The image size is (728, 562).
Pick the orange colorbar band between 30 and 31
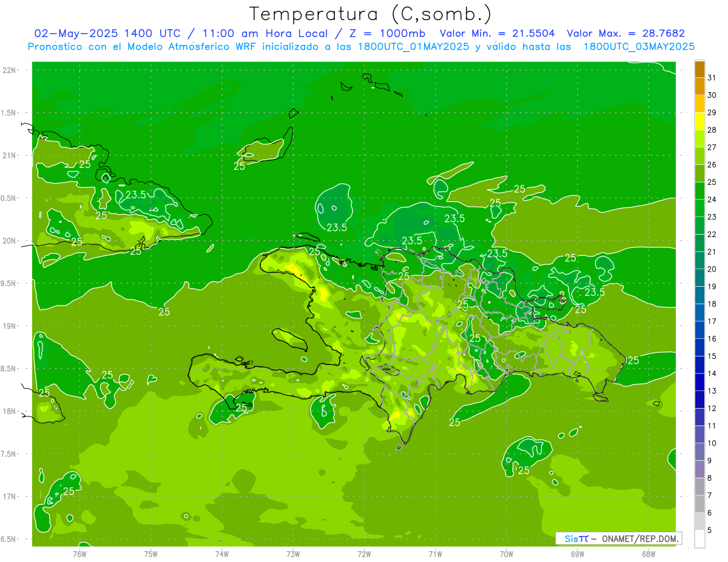tap(699, 87)
